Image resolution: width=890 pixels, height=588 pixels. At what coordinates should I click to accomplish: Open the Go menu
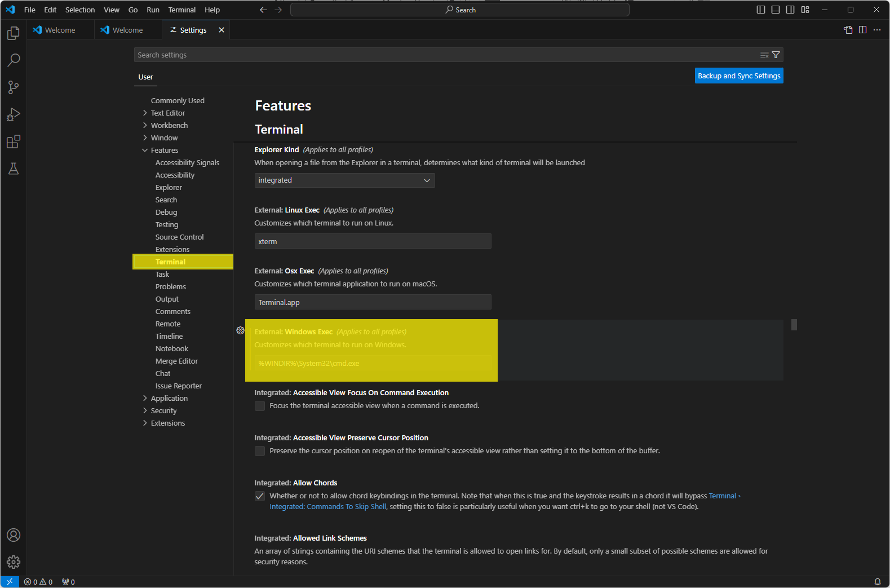[x=133, y=10]
